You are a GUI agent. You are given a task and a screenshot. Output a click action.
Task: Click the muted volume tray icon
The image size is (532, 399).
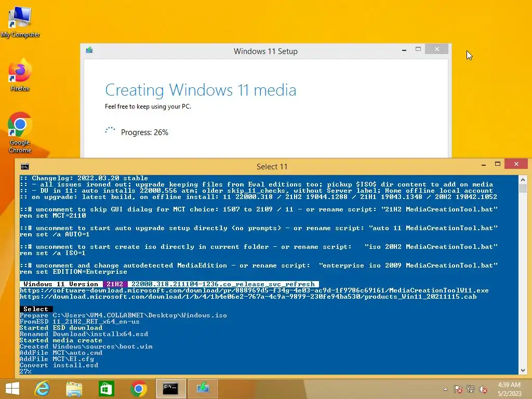click(483, 389)
